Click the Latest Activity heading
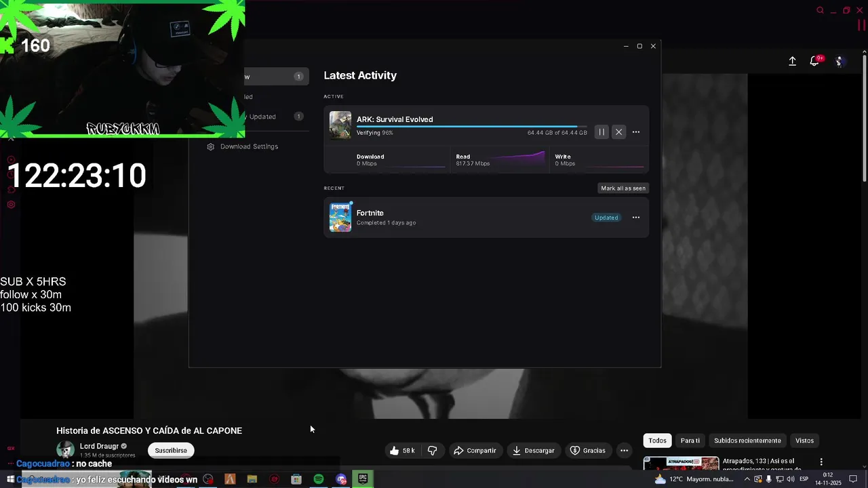 pos(360,75)
